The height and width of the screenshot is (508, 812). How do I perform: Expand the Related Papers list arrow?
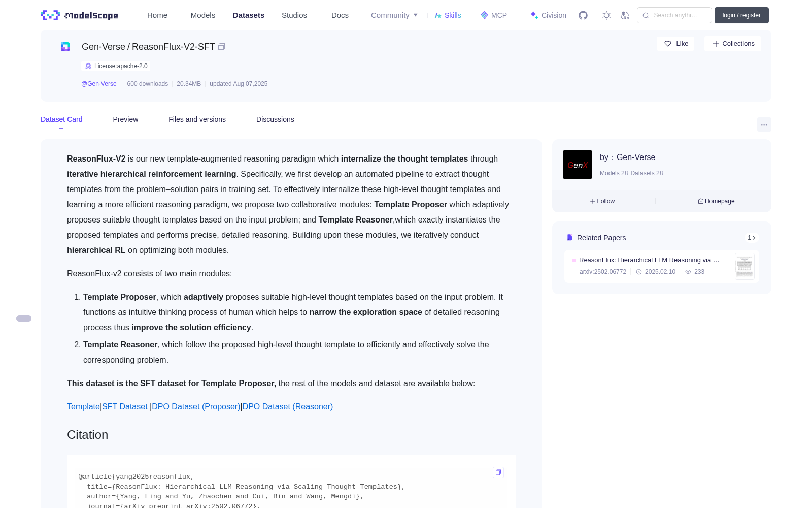[x=752, y=238]
